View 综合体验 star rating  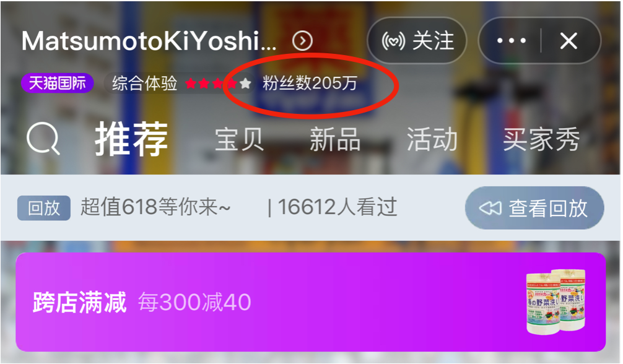181,83
